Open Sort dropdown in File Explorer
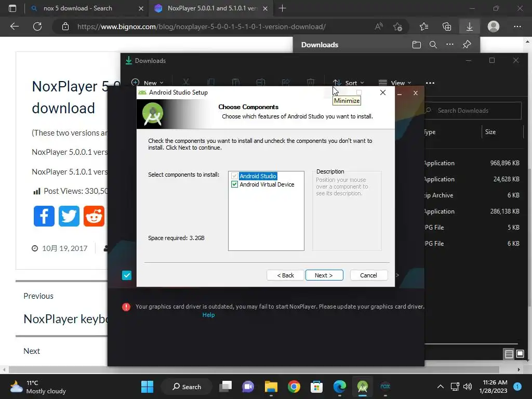This screenshot has height=399, width=532. pos(349,83)
